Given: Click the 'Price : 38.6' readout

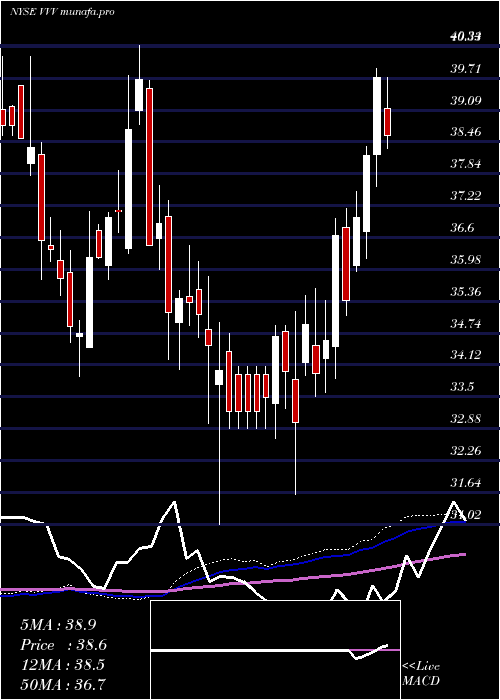Looking at the screenshot, I should click(x=64, y=645).
